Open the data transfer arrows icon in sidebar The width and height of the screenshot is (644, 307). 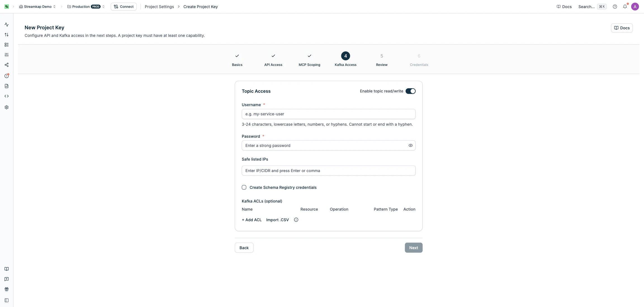coord(6,35)
